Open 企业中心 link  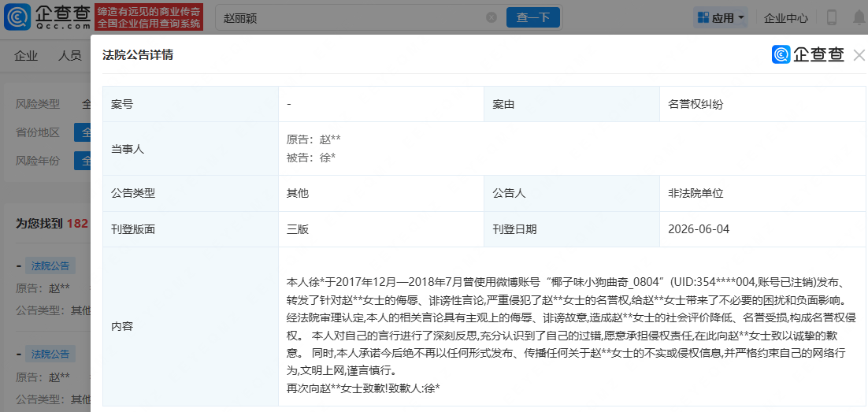(x=786, y=17)
